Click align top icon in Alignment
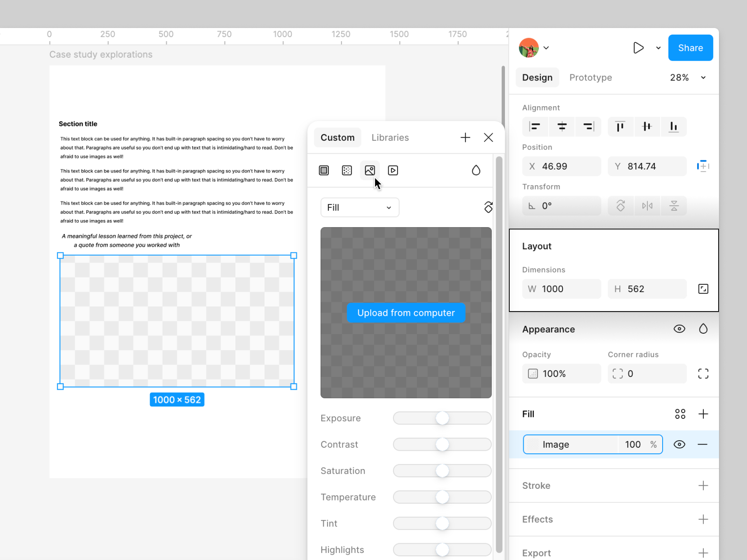The height and width of the screenshot is (560, 747). click(x=620, y=126)
